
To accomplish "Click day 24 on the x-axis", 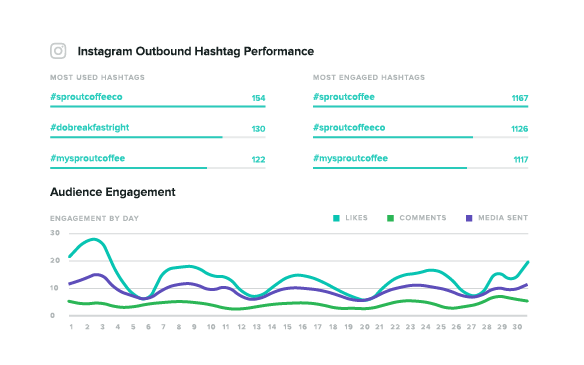I will point(426,327).
